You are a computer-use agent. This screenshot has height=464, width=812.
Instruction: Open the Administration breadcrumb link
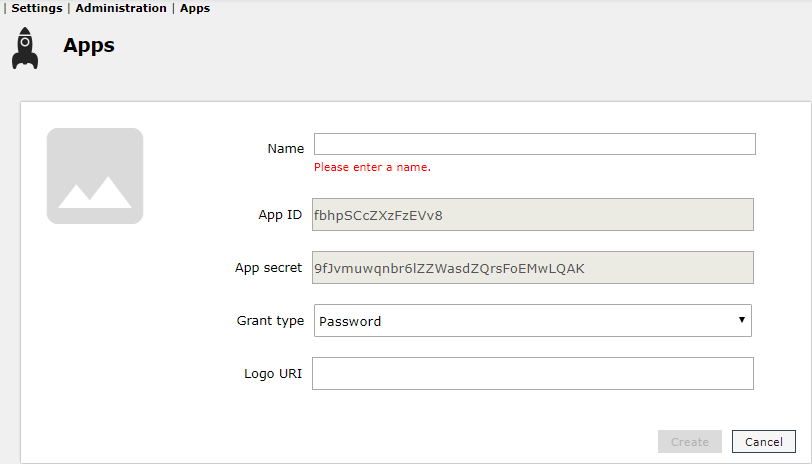click(121, 8)
